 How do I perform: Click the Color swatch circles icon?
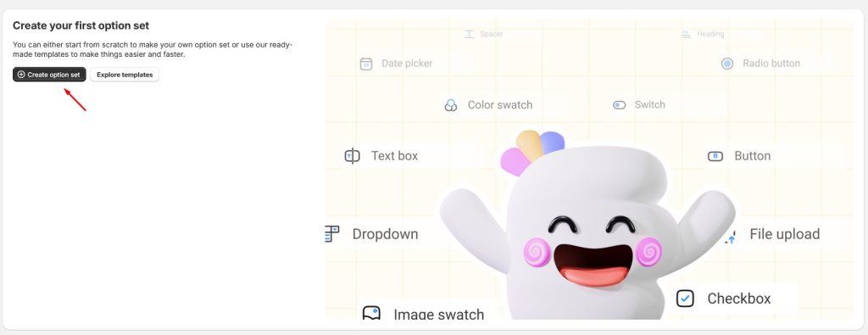point(451,105)
